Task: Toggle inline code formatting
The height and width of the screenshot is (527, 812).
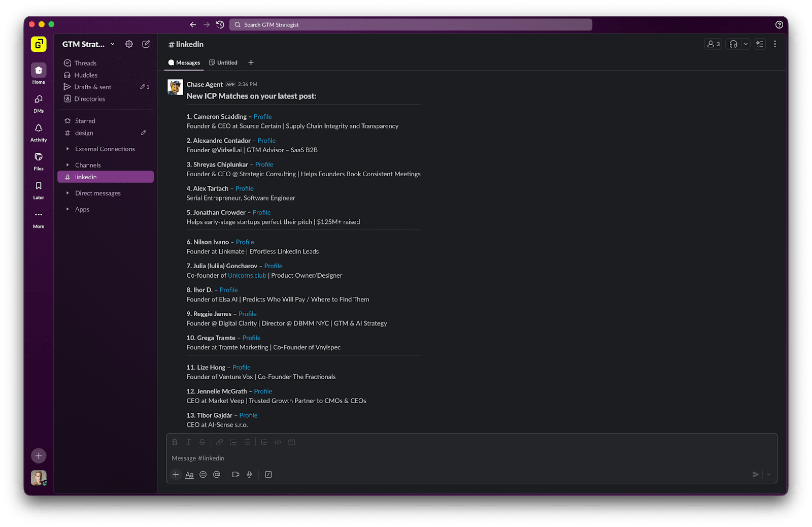Action: 278,442
